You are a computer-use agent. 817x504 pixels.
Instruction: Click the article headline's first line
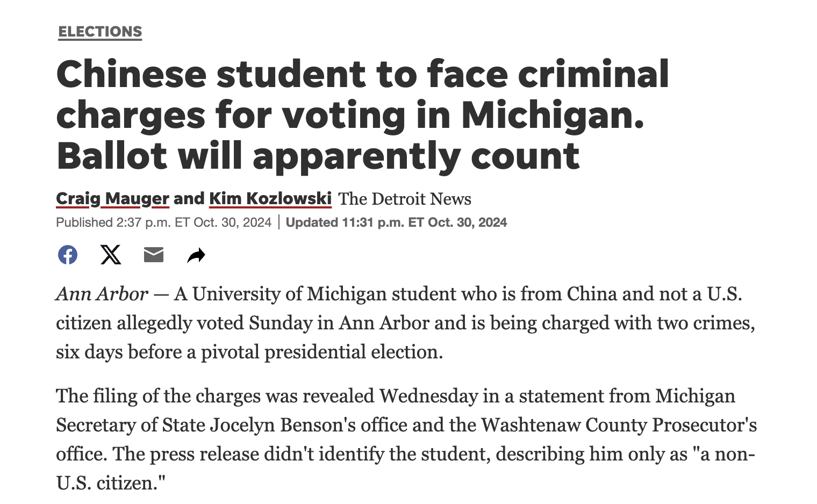[x=362, y=74]
